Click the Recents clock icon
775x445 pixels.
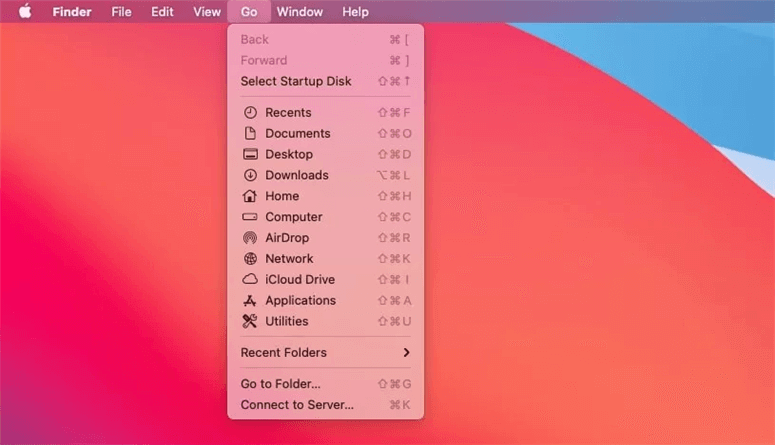250,113
